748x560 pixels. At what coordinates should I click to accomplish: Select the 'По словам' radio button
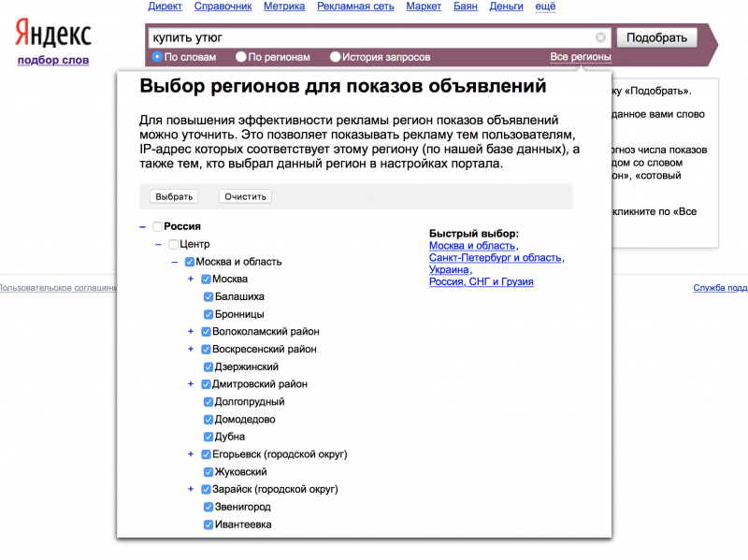point(157,57)
